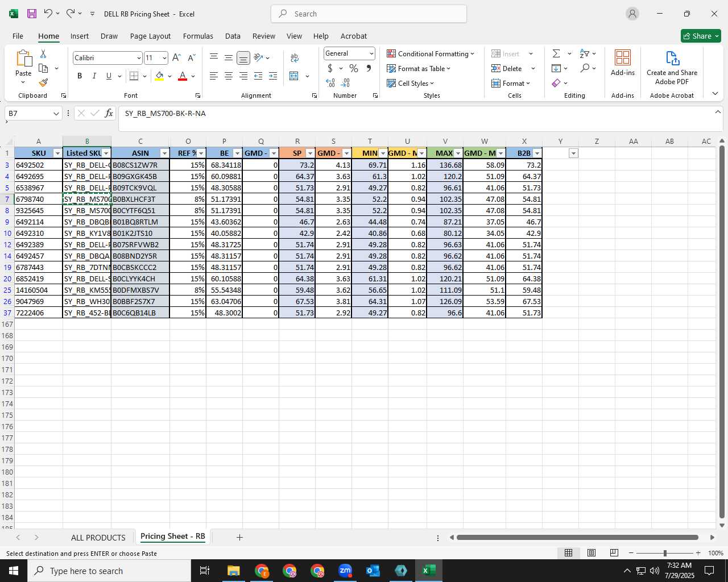Click Cell Styles button
Screen dimensions: 728x582
[411, 83]
